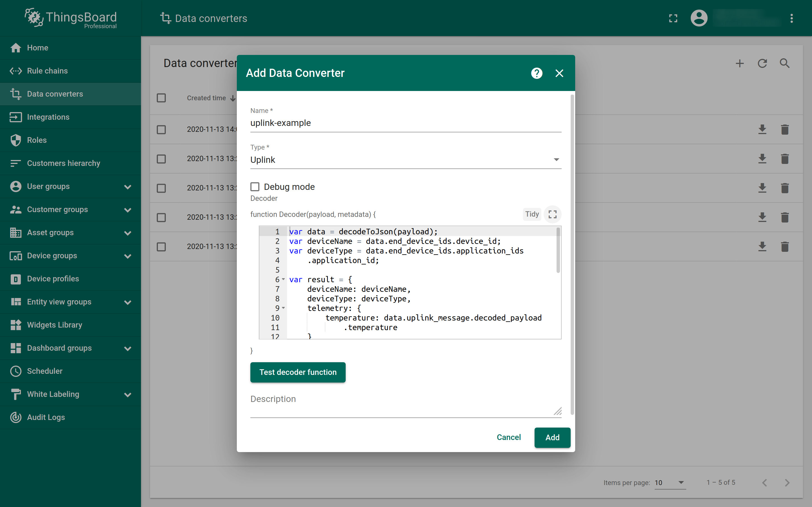Screen dimensions: 812x507
Task: Click the Integrations sidebar icon
Action: 16,117
